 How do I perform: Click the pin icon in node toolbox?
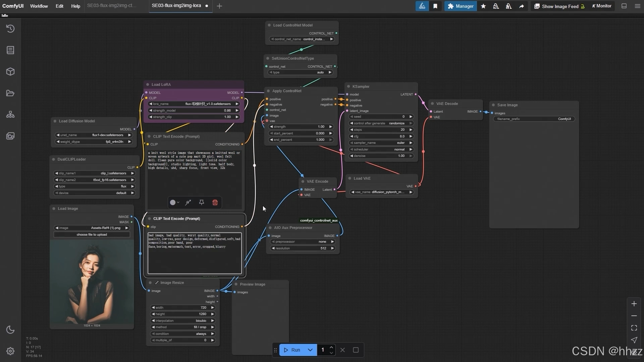tap(202, 202)
